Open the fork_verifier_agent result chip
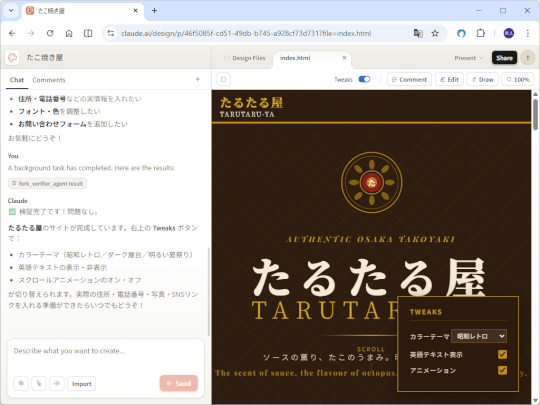Screen dimensions: 540x405 point(48,184)
